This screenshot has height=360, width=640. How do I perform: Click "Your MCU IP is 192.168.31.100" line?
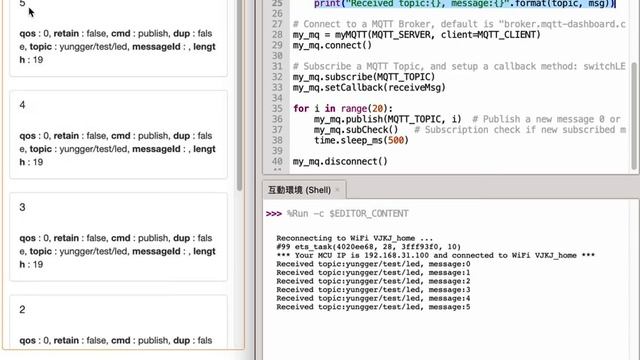[x=436, y=255]
